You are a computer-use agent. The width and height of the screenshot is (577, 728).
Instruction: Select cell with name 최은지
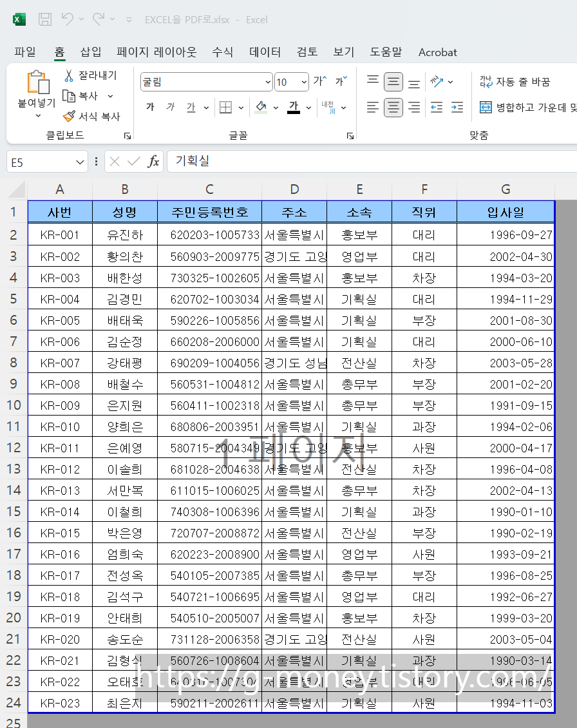click(125, 704)
